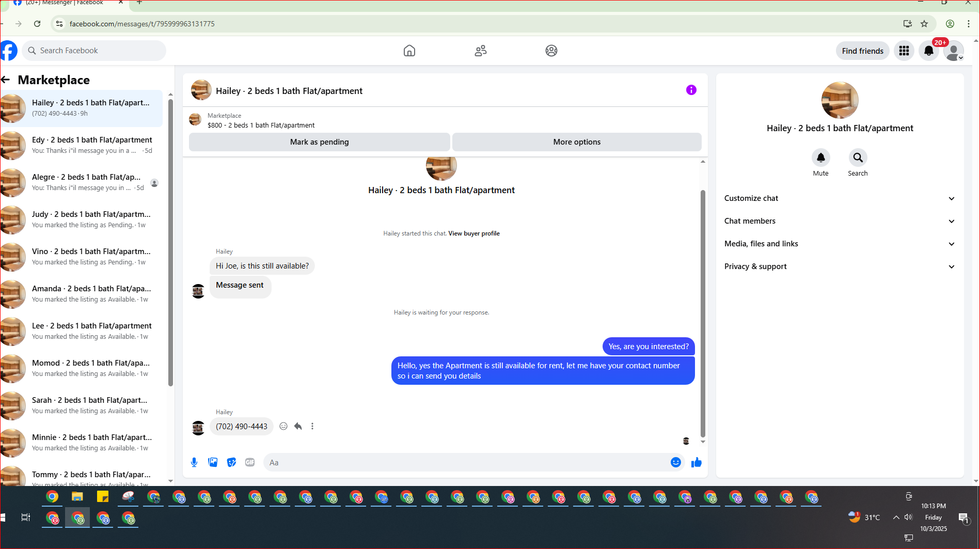
Task: Click the browser address bar URL
Action: [142, 24]
